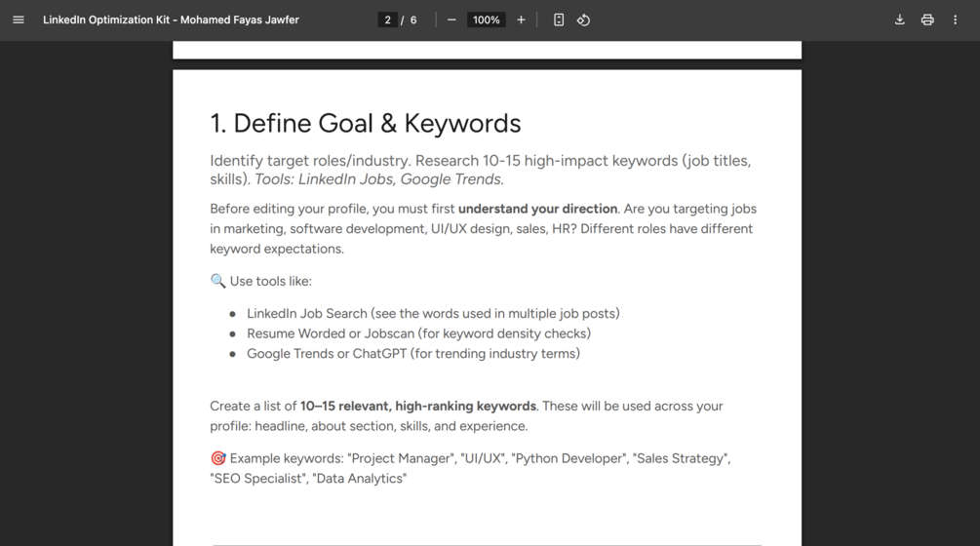This screenshot has width=980, height=546.
Task: Click italic "Tools: LinkedIn Jobs, Google Trends" text
Action: (x=379, y=179)
